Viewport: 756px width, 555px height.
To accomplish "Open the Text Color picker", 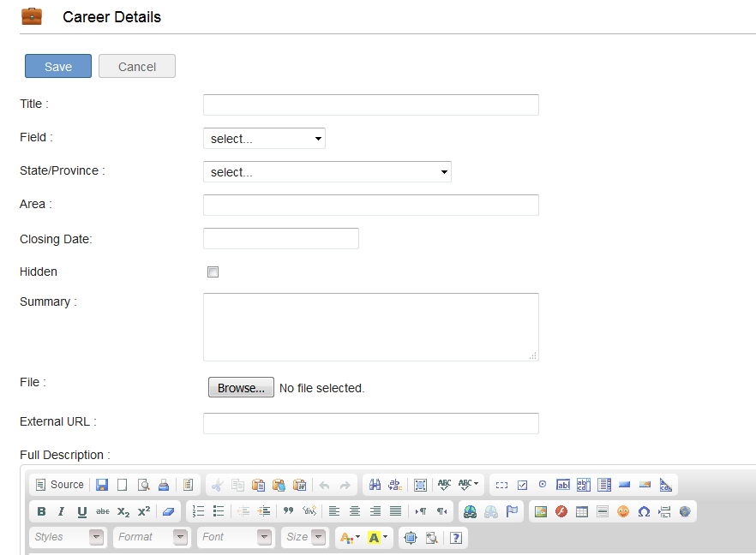I will coord(350,538).
